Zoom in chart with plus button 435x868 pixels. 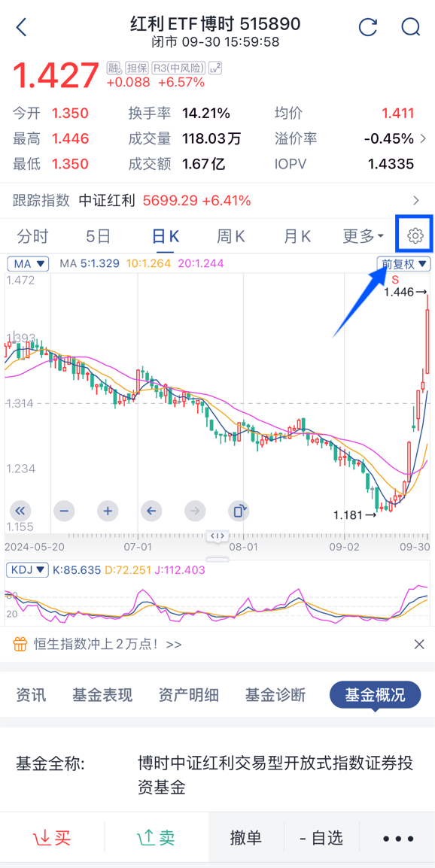click(108, 511)
